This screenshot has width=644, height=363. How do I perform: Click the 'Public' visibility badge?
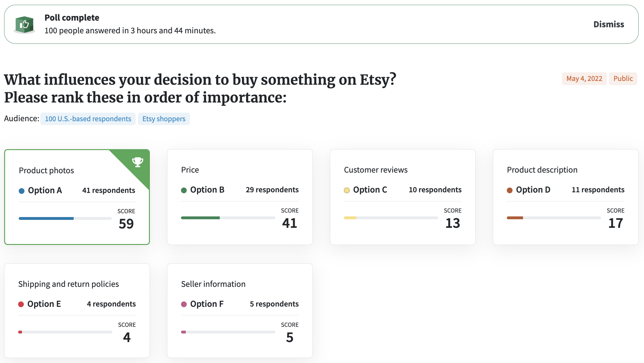(x=623, y=78)
